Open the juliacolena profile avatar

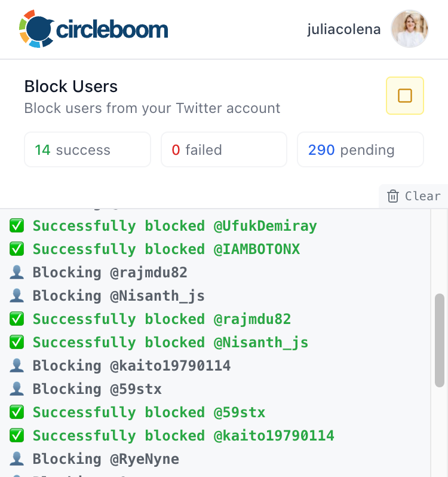[410, 29]
